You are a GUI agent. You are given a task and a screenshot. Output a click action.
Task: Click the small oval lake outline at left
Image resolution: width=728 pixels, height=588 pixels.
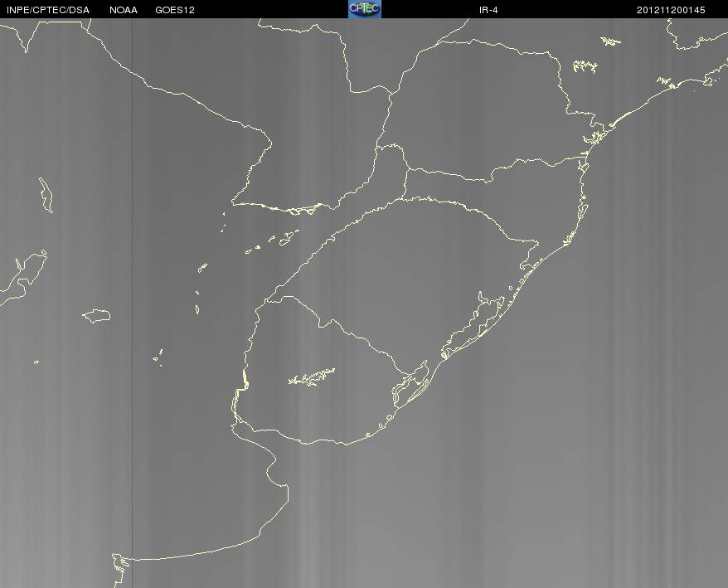point(97,316)
